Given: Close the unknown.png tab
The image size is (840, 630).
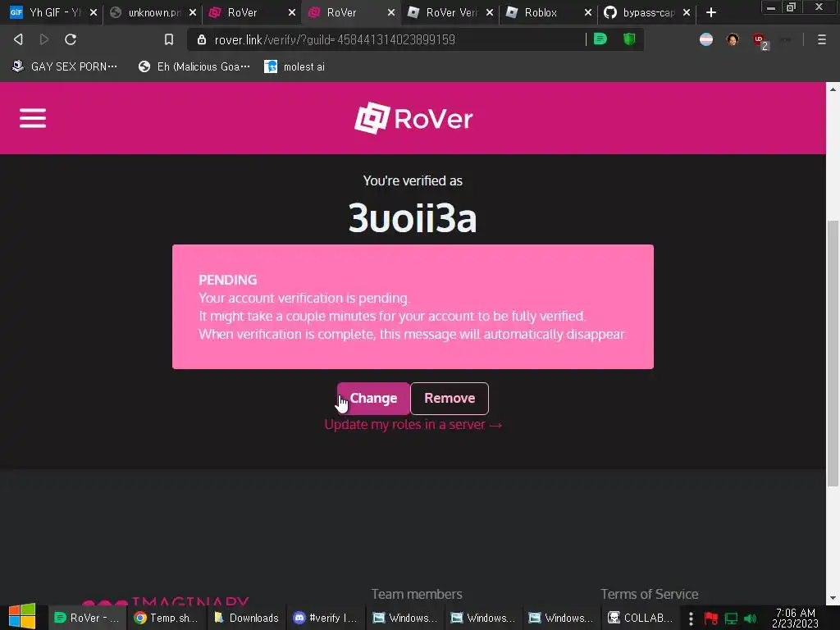Looking at the screenshot, I should [x=193, y=12].
